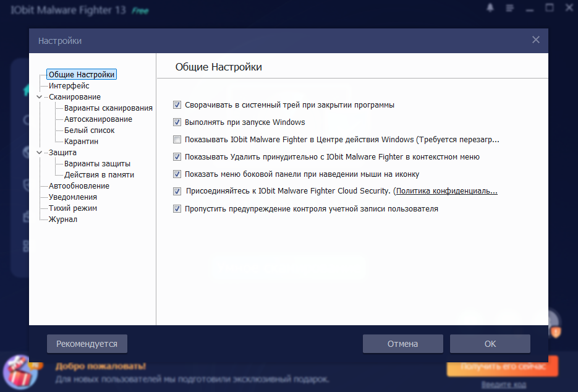Screen dimensions: 578x392
Task: Click the Рекомендуется button
Action: (x=87, y=344)
